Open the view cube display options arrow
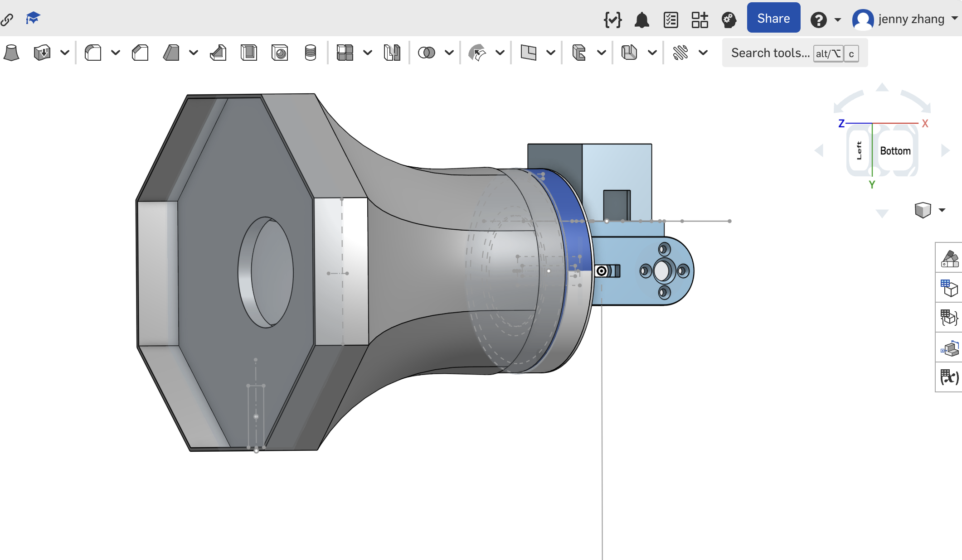The image size is (962, 560). 942,210
